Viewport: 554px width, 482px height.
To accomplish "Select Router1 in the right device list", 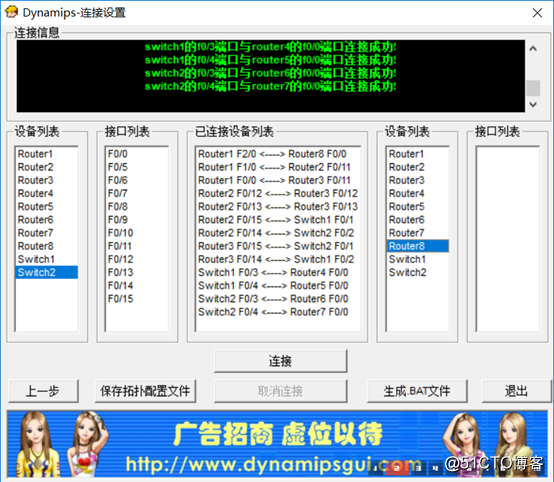I will [x=418, y=154].
